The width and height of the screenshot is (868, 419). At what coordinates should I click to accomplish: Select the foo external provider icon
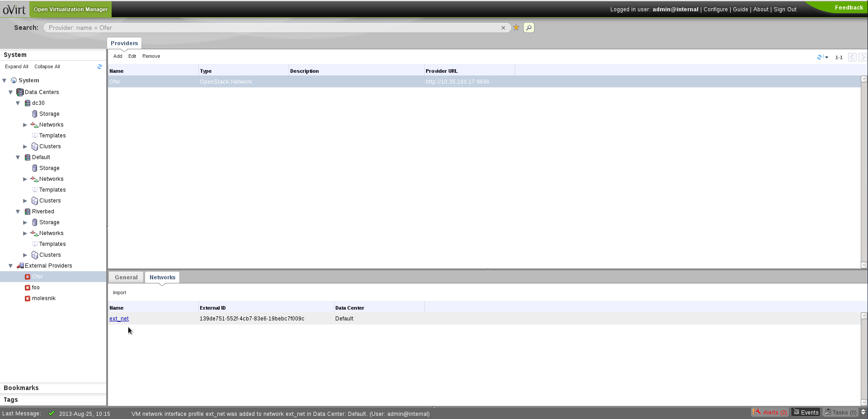28,287
